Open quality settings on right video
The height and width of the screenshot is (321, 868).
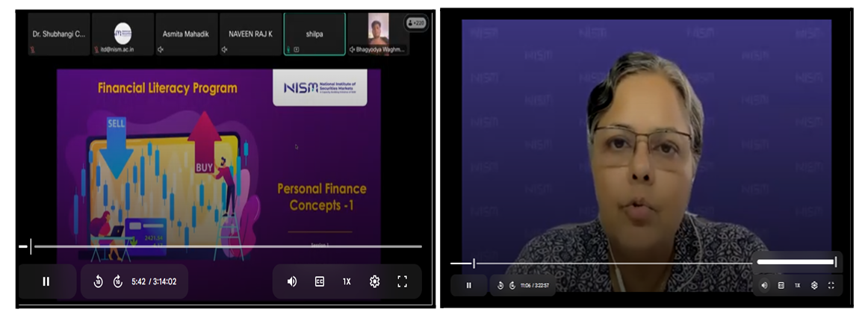(x=814, y=285)
